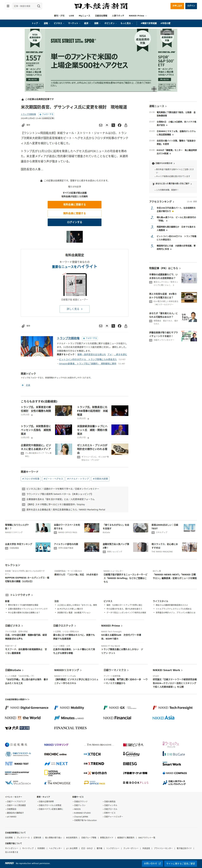Expand the もっと見る navigation dropdown
Image resolution: width=202 pixels, height=868 pixels.
click(x=127, y=23)
